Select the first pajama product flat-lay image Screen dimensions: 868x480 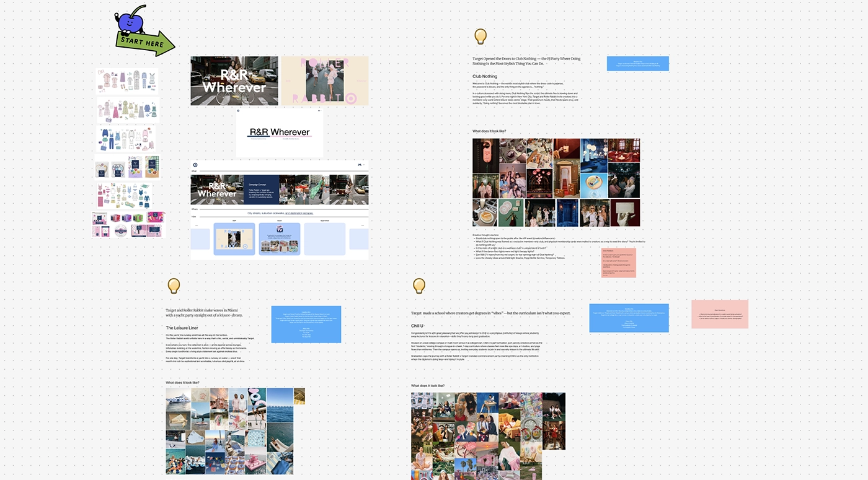(x=127, y=81)
